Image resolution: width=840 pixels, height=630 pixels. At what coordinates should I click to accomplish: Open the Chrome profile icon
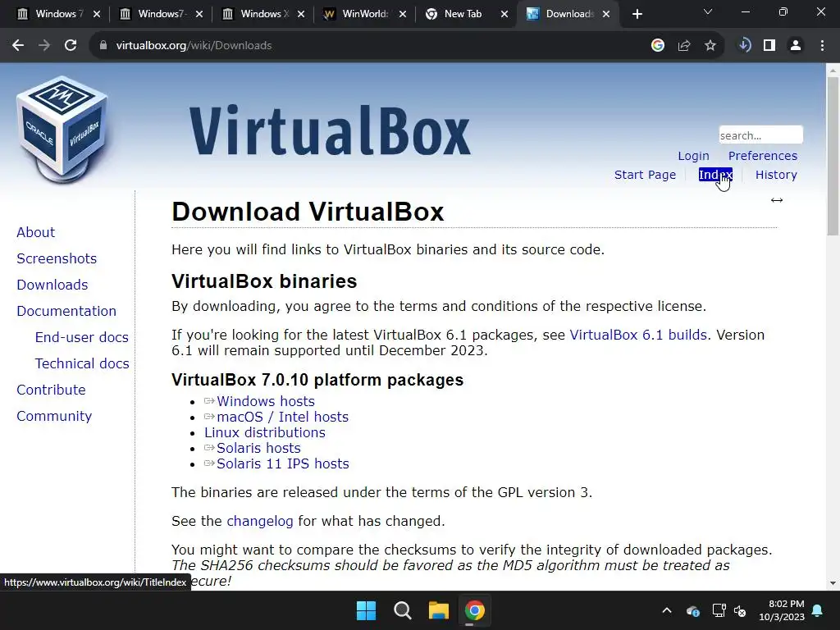tap(796, 46)
